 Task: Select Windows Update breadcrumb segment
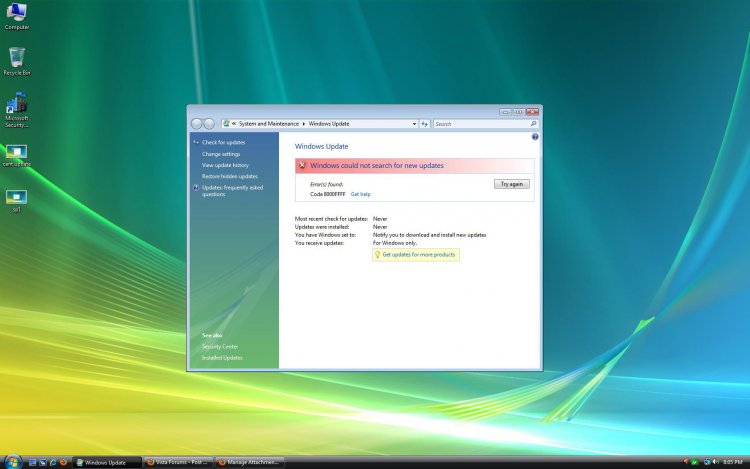(329, 124)
